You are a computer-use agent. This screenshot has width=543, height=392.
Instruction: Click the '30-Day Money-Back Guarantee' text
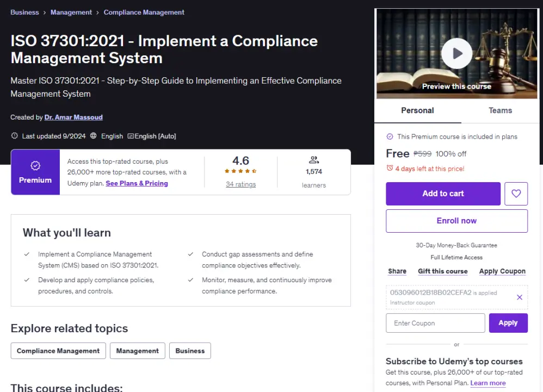point(456,245)
